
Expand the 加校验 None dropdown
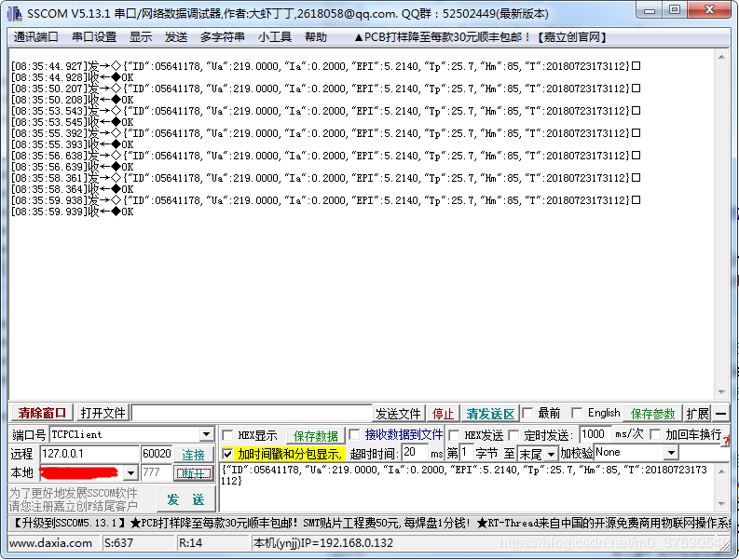pyautogui.click(x=671, y=453)
